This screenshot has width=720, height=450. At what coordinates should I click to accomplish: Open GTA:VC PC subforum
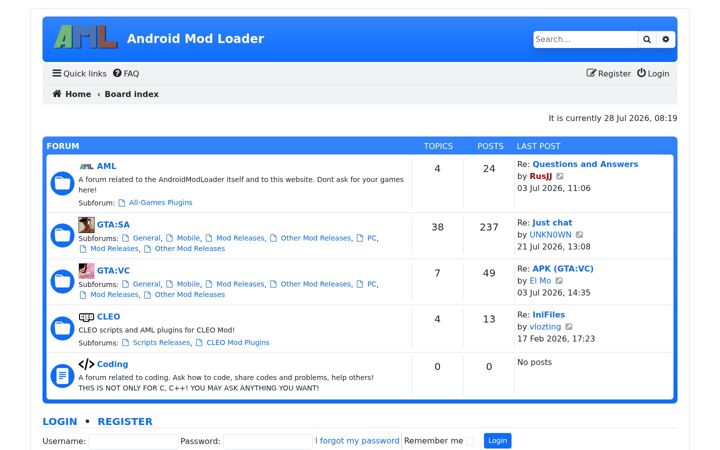(371, 284)
